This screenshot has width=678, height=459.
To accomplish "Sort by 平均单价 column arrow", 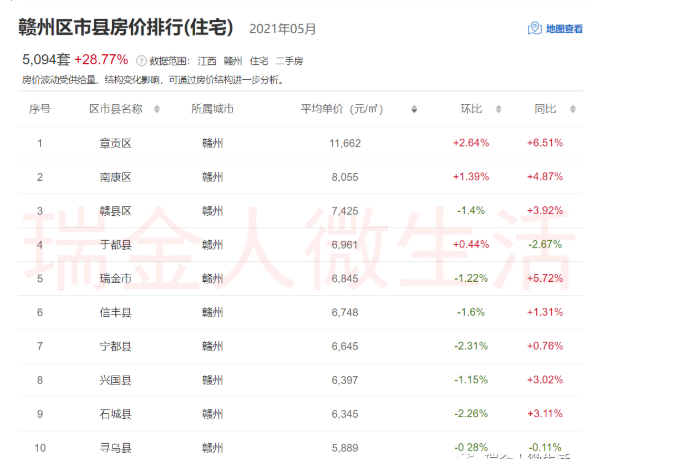I will pyautogui.click(x=414, y=109).
